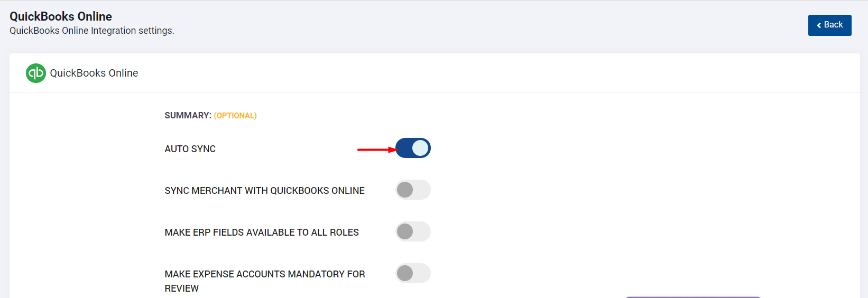868x298 pixels.
Task: Click the Back button
Action: (829, 25)
